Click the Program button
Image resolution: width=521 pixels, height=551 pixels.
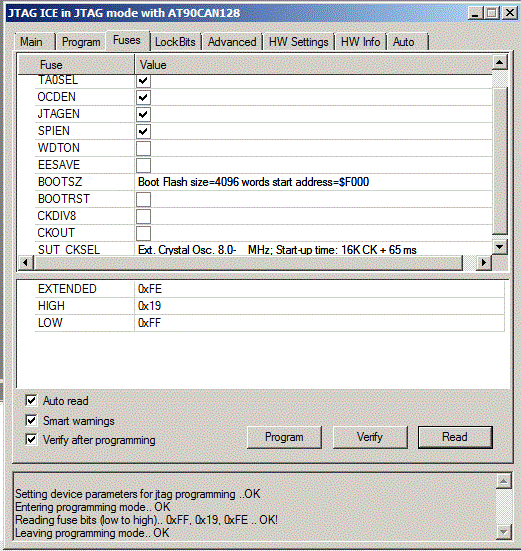[284, 437]
